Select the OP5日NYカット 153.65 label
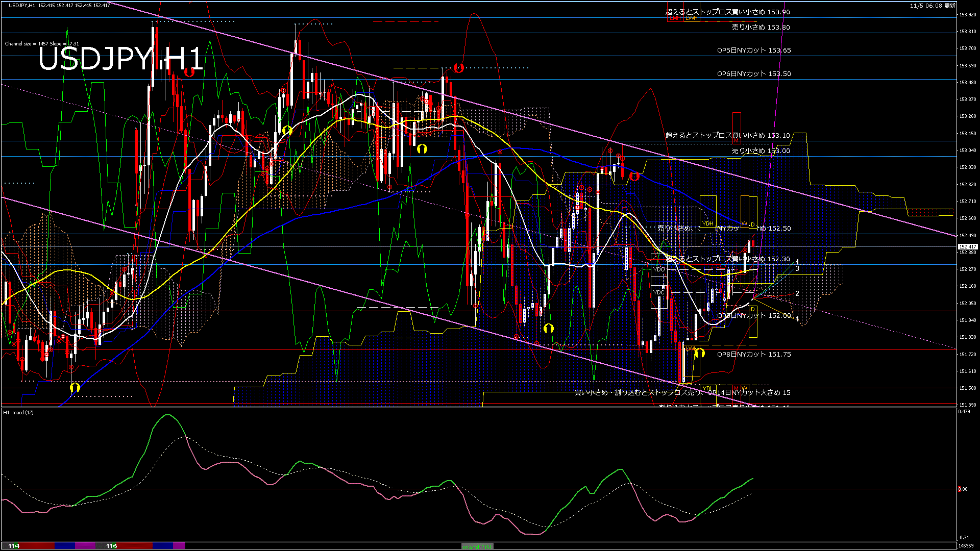The width and height of the screenshot is (980, 551). point(753,51)
